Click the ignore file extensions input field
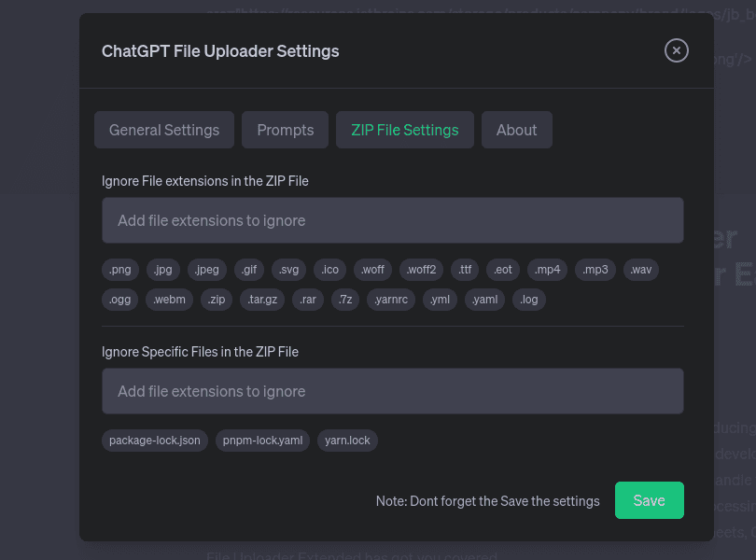The height and width of the screenshot is (560, 756). 393,220
